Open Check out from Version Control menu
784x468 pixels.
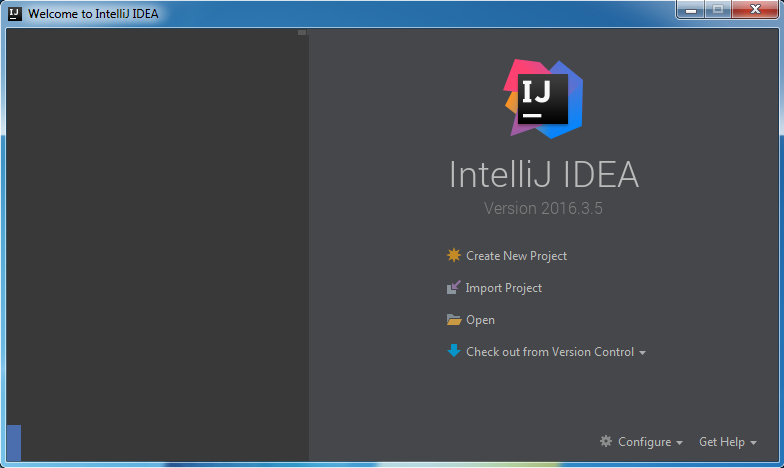[550, 352]
